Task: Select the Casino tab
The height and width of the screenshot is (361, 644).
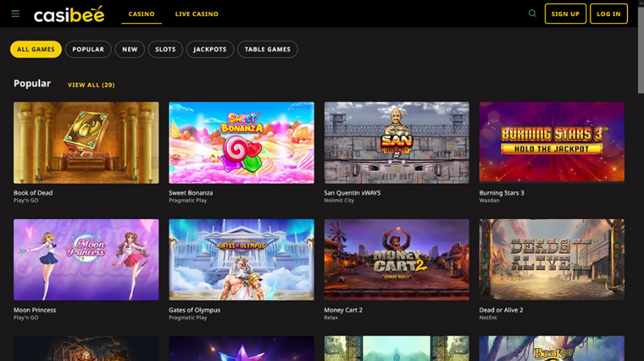Action: (141, 14)
